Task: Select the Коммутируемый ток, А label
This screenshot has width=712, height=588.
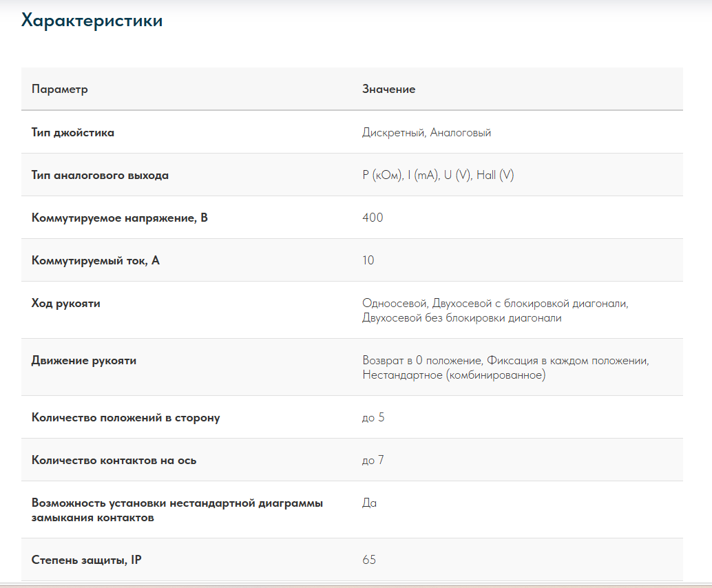Action: pos(95,260)
